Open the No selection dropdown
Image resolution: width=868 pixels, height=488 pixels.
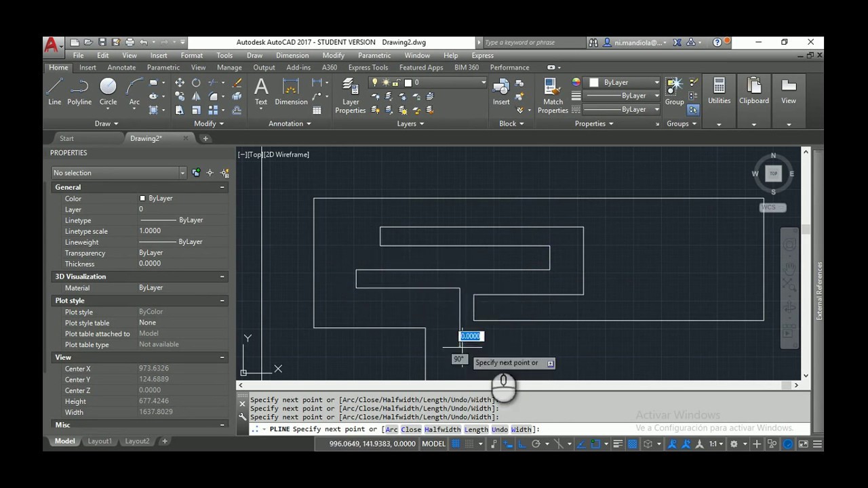(119, 173)
